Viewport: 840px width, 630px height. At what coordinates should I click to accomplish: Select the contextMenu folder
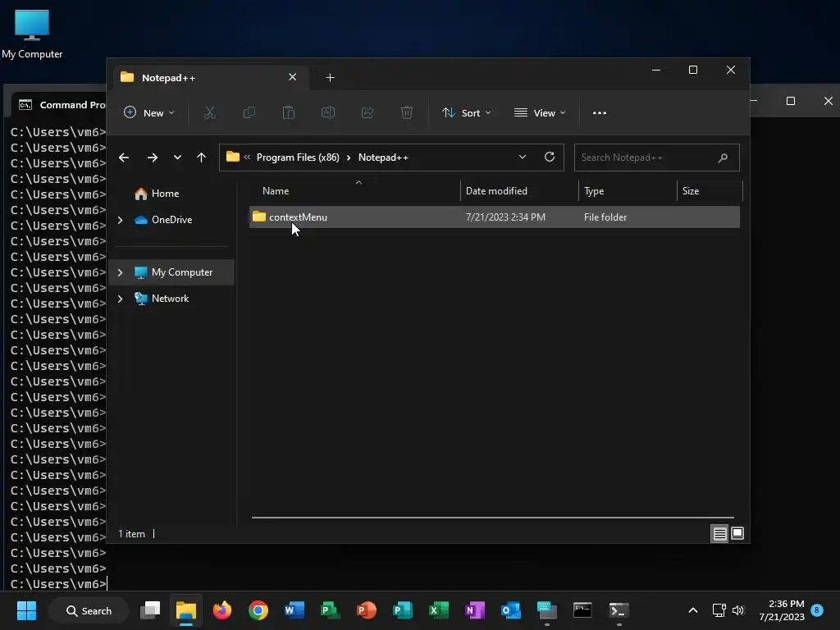(x=494, y=217)
